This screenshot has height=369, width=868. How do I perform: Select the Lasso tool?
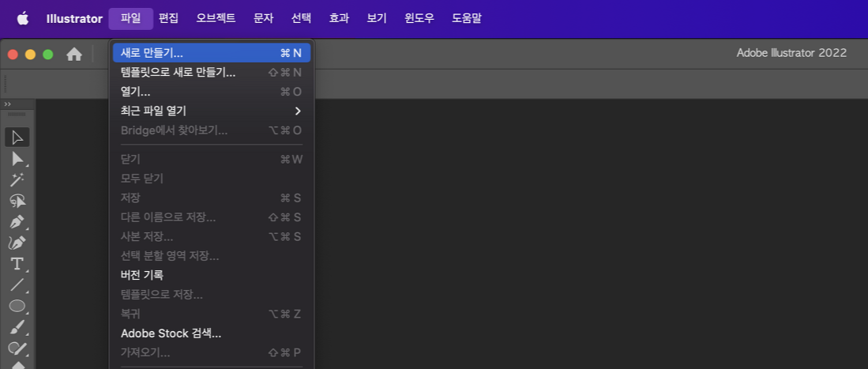17,201
